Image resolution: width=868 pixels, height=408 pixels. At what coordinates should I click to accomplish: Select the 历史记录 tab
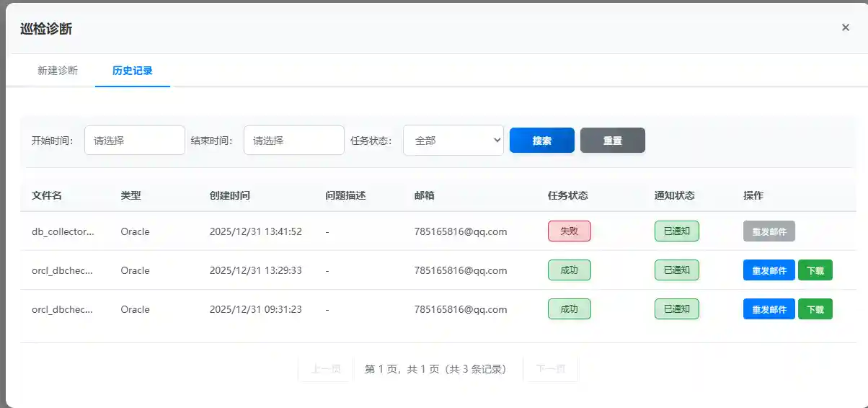coord(133,71)
